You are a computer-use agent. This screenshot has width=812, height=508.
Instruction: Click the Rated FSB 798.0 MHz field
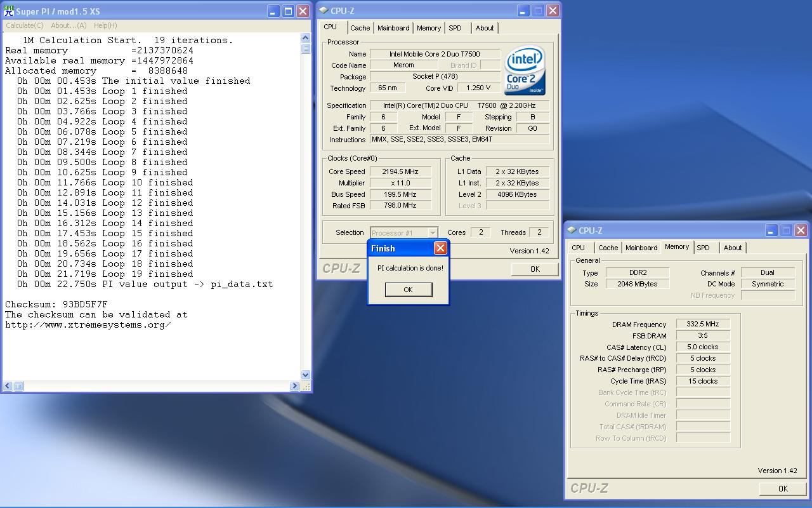pyautogui.click(x=400, y=206)
